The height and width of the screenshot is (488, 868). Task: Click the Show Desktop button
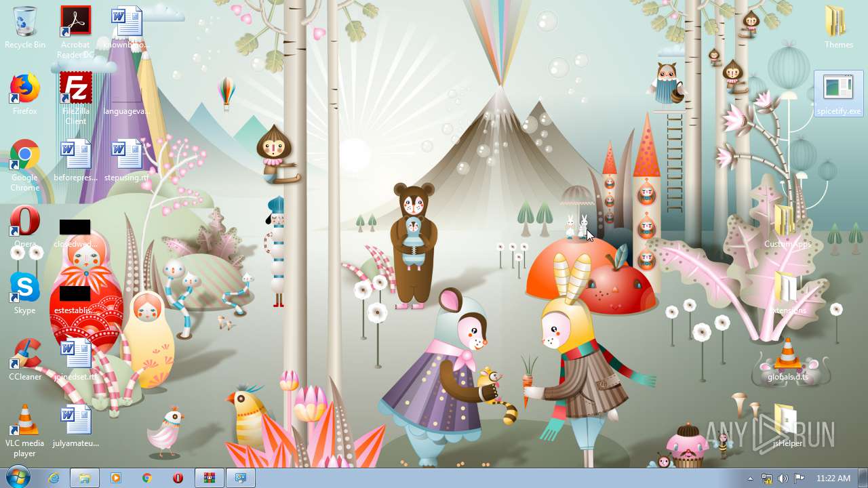[863, 478]
